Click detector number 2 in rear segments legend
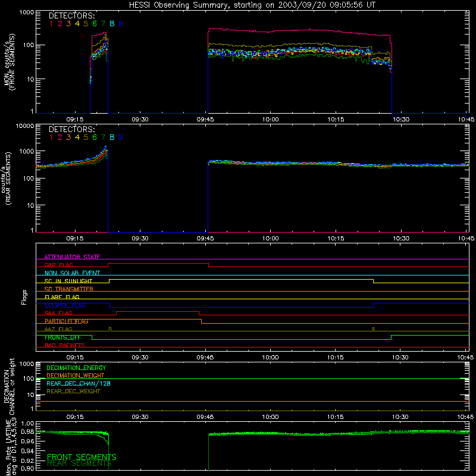The width and height of the screenshot is (476, 476). click(x=60, y=137)
